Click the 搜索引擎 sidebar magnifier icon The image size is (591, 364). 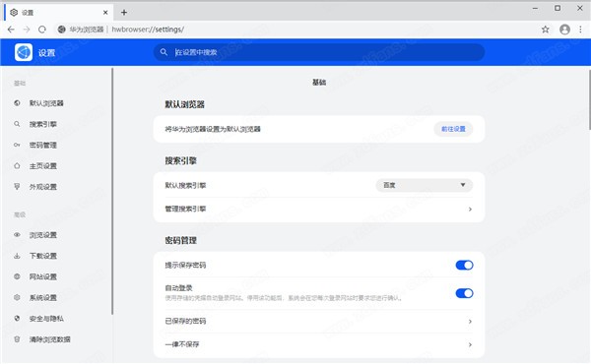tap(17, 124)
